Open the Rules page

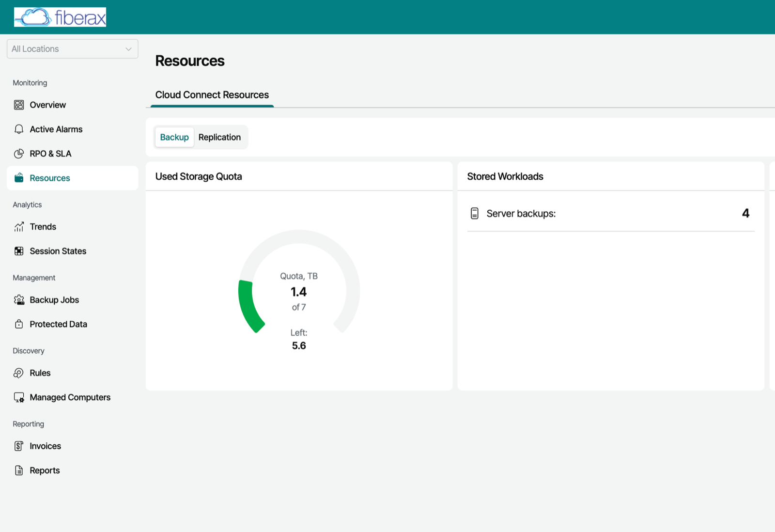pos(72,373)
